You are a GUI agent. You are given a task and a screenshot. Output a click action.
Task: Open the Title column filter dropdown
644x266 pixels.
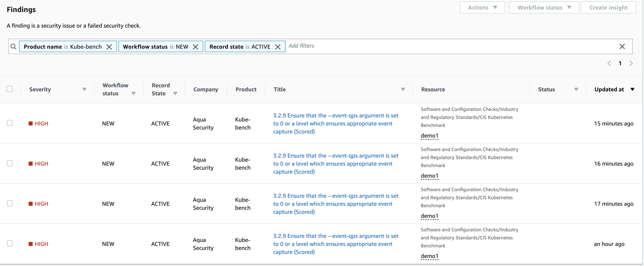(403, 89)
